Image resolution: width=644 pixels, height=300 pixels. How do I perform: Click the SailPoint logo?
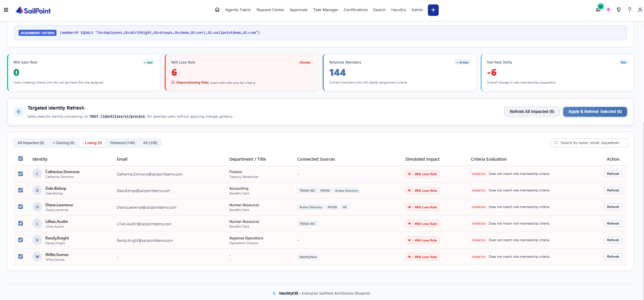pyautogui.click(x=33, y=10)
